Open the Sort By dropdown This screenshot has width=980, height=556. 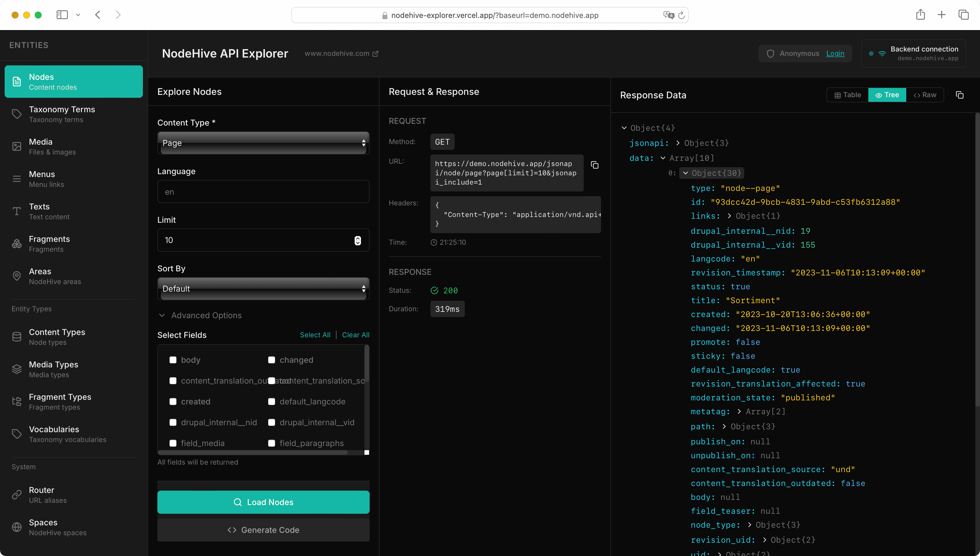click(x=263, y=289)
